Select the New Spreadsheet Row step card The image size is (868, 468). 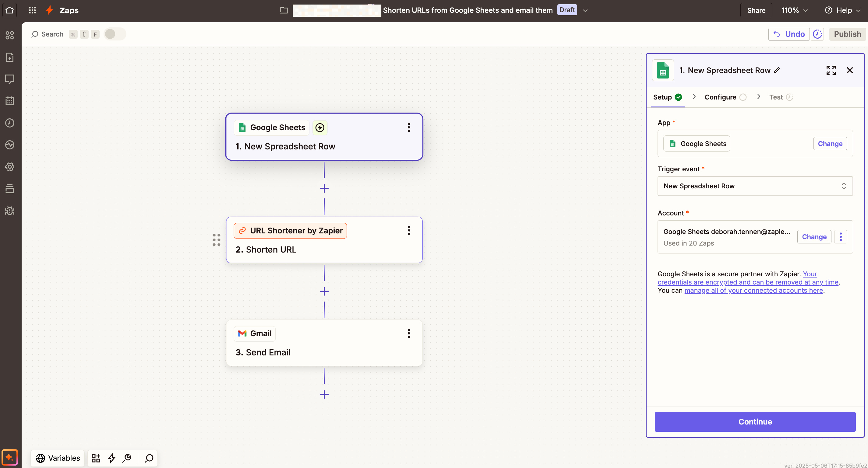(324, 137)
